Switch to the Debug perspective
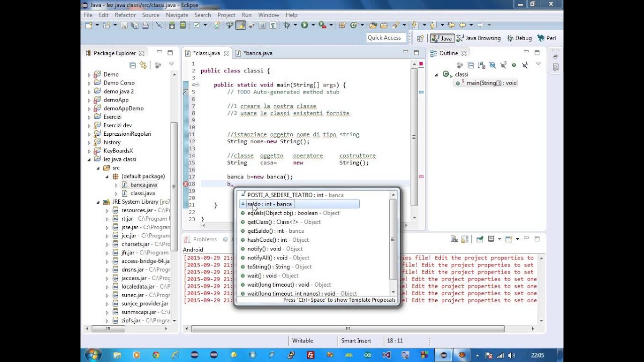 tap(519, 38)
